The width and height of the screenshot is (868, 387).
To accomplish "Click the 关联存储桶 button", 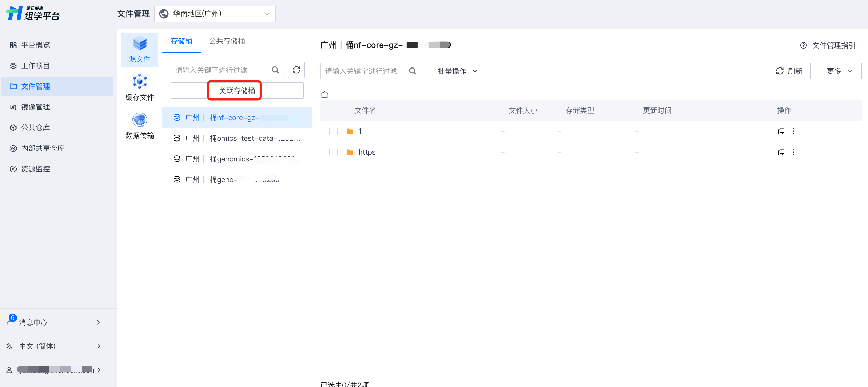I will point(237,91).
